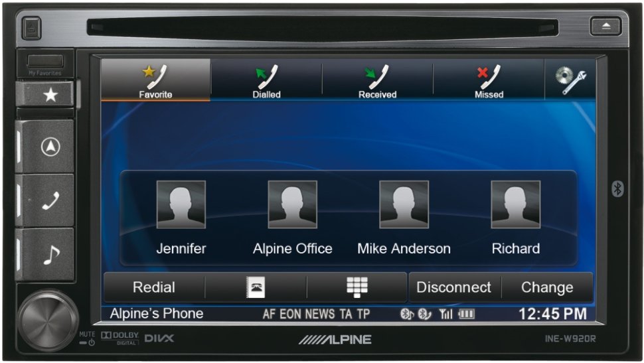
Task: Tap the Change button
Action: point(547,287)
